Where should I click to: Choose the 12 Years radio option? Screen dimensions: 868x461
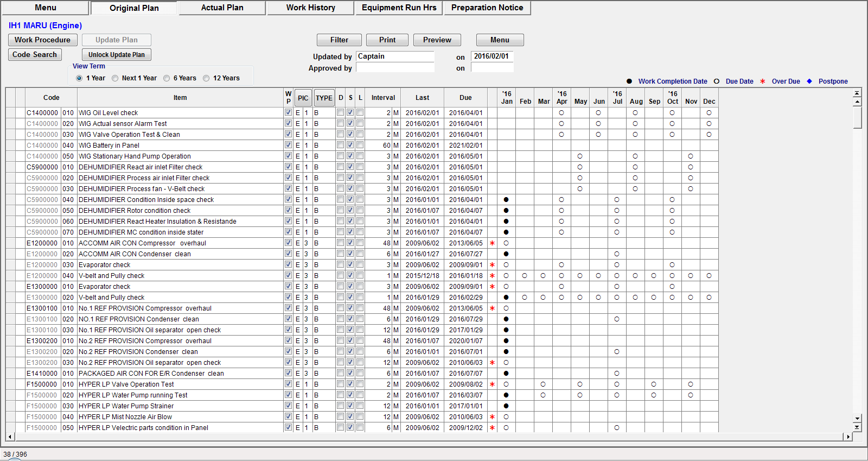206,78
